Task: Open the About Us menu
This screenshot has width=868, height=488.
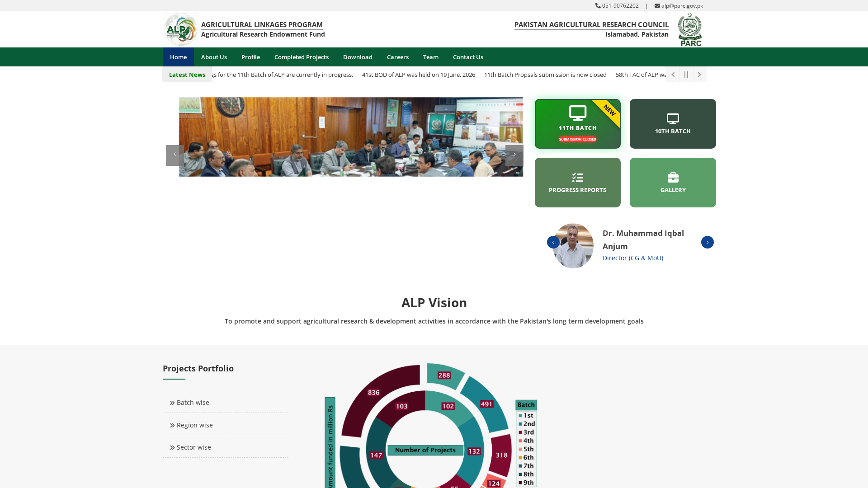Action: pos(214,57)
